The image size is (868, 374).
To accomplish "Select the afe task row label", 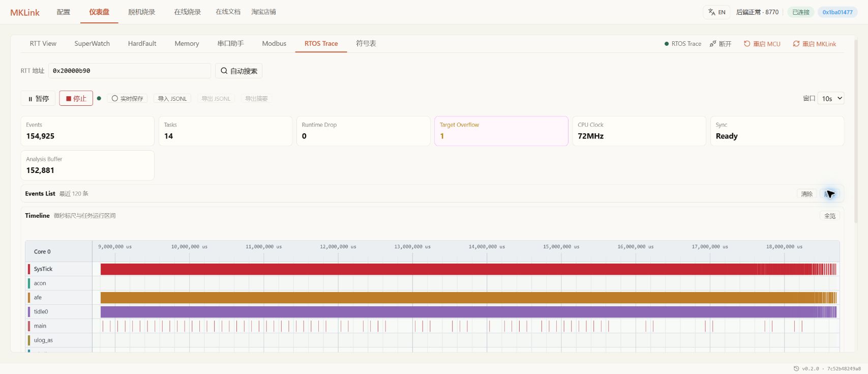I will tap(38, 298).
